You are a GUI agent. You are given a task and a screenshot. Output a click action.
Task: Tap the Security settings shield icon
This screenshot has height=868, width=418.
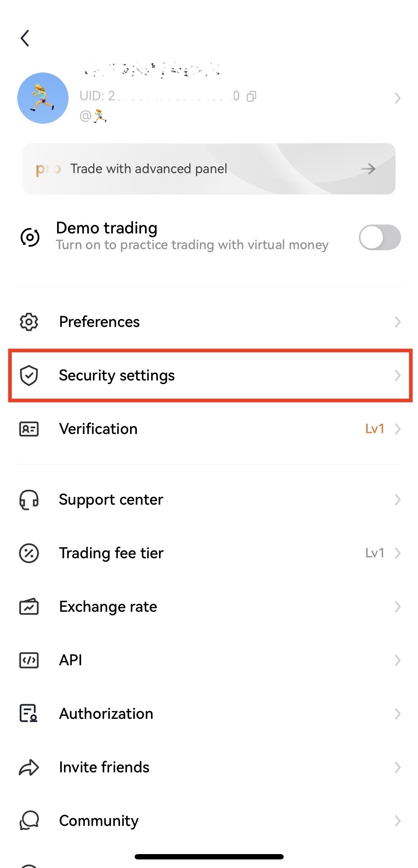pyautogui.click(x=29, y=375)
